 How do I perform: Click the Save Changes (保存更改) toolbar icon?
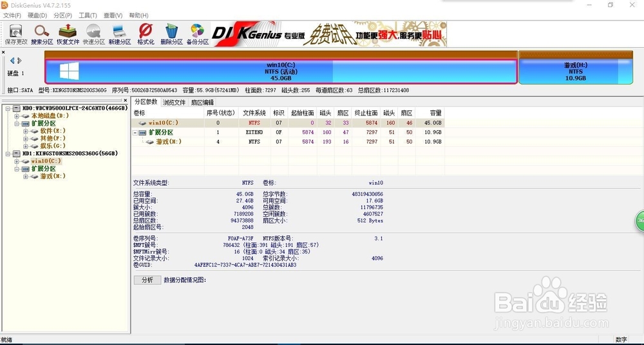tap(16, 34)
